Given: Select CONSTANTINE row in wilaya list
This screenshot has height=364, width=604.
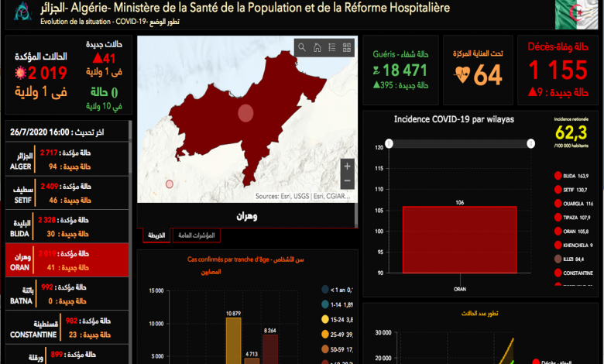Looking at the screenshot, I should [x=67, y=328].
